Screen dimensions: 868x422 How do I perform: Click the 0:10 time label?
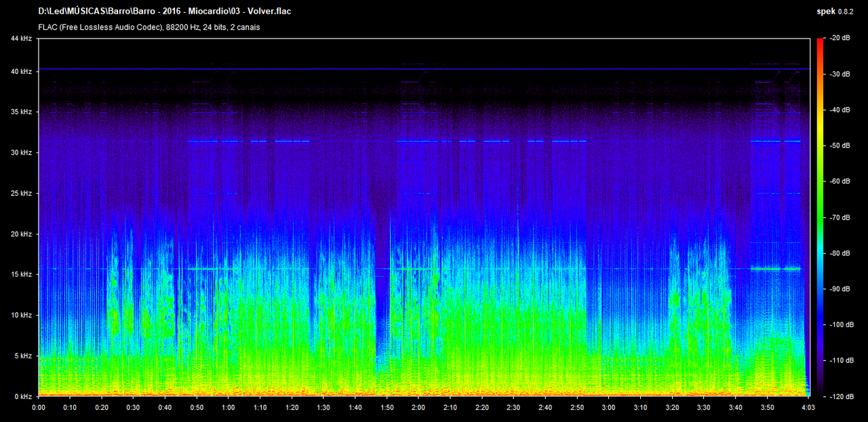tap(70, 408)
